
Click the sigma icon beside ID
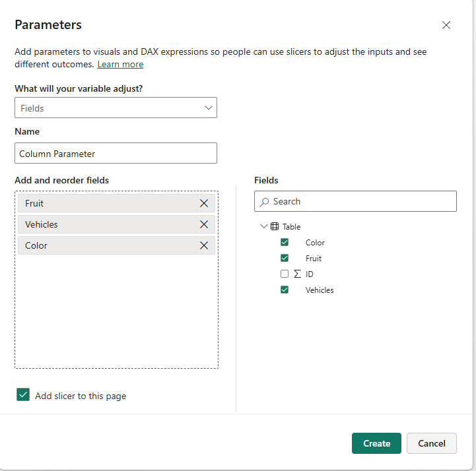coord(297,274)
